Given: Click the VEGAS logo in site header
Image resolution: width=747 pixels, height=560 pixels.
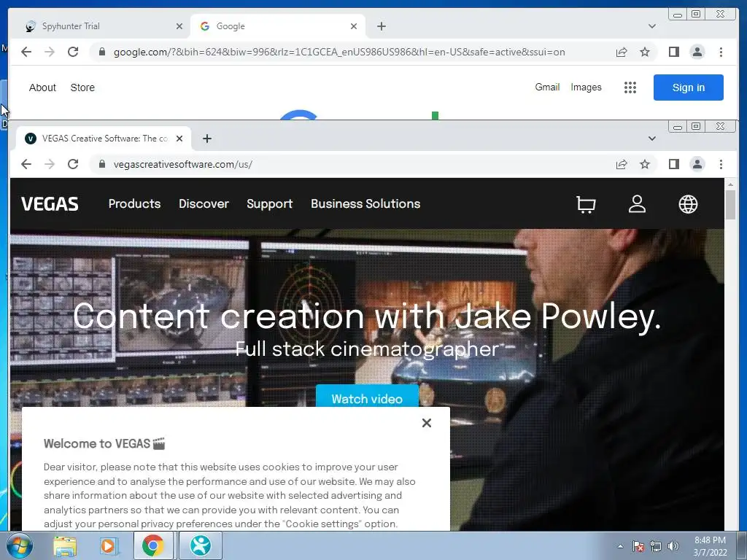Looking at the screenshot, I should click(50, 204).
